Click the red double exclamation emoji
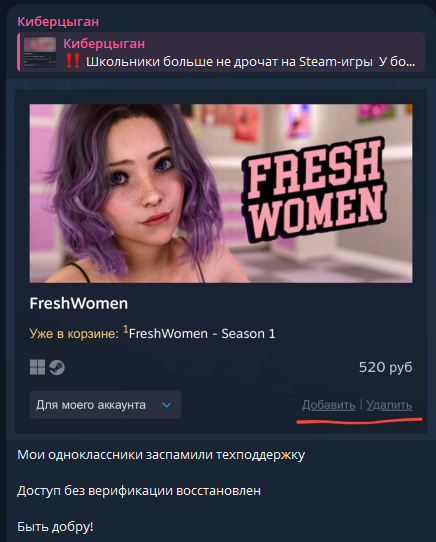The height and width of the screenshot is (542, 436). coord(73,62)
